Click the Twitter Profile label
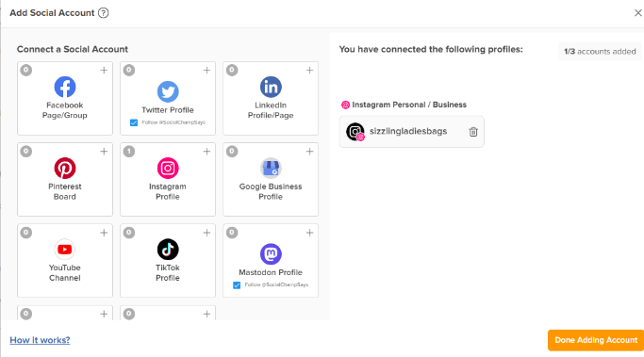Viewport: 644px width, 357px height. click(x=168, y=110)
